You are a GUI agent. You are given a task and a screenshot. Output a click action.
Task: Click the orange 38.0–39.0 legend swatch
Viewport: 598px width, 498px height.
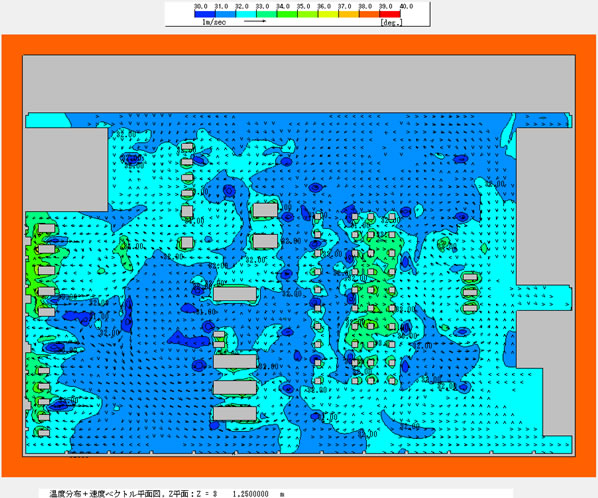(x=369, y=14)
